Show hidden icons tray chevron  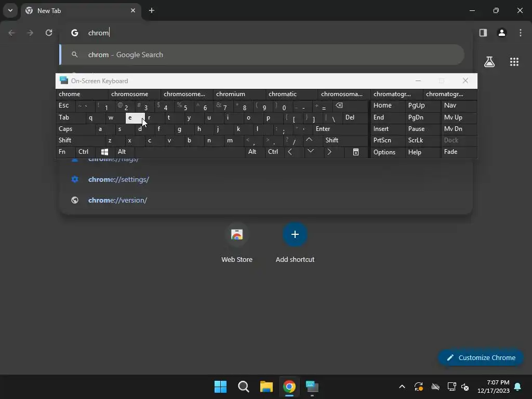(x=402, y=387)
